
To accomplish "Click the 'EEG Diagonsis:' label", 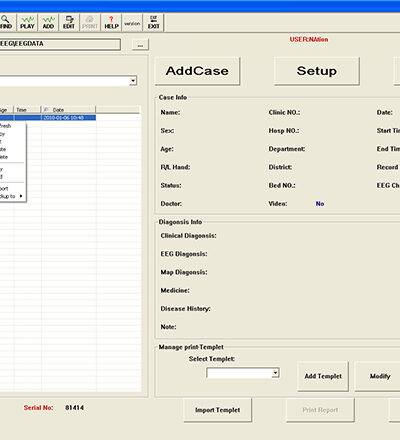I will [184, 254].
